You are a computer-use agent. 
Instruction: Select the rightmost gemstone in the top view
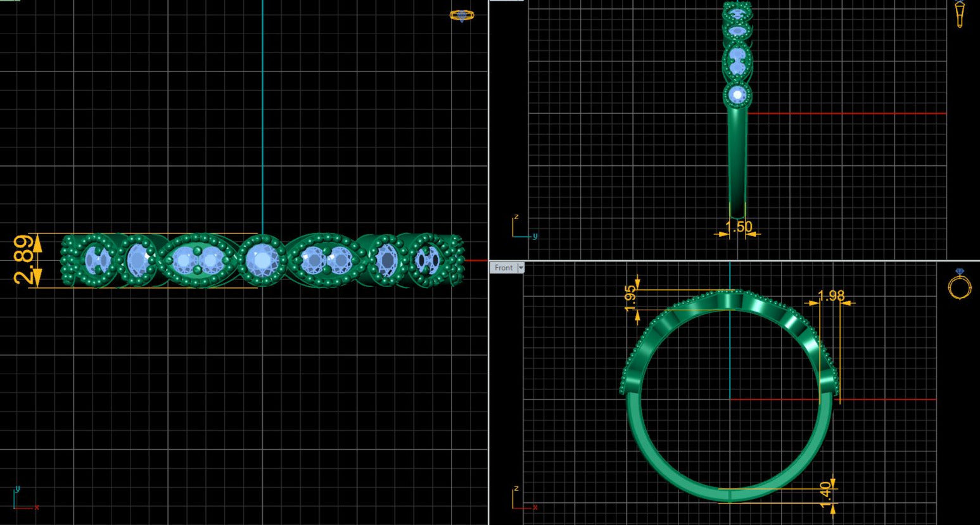click(x=428, y=260)
